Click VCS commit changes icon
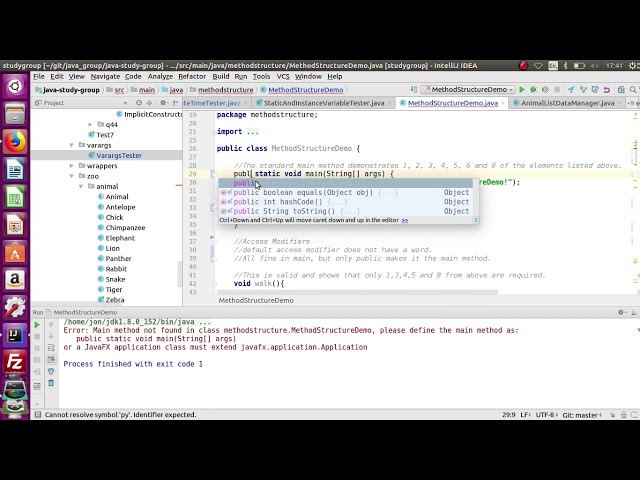640x480 pixels. click(583, 89)
